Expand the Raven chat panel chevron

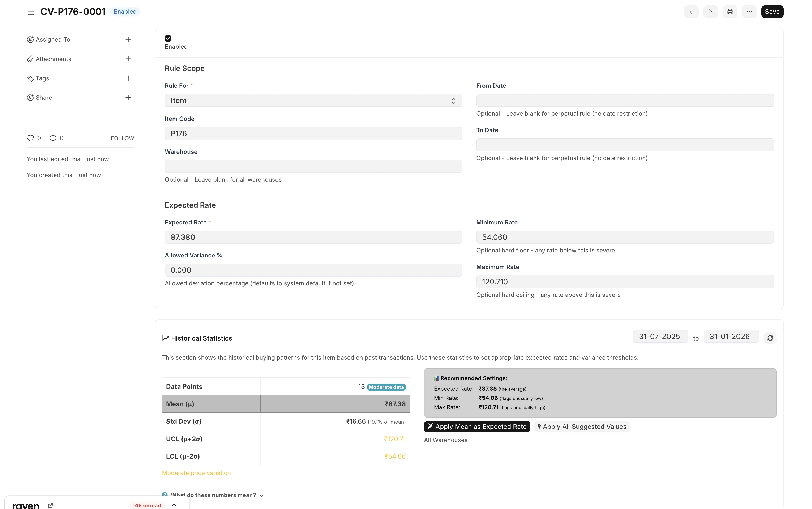[174, 505]
